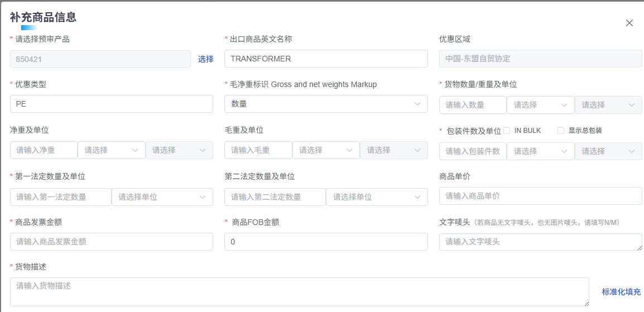Screen dimensions: 644x312
Task: Click the 标准化填充 link
Action: click(x=621, y=292)
